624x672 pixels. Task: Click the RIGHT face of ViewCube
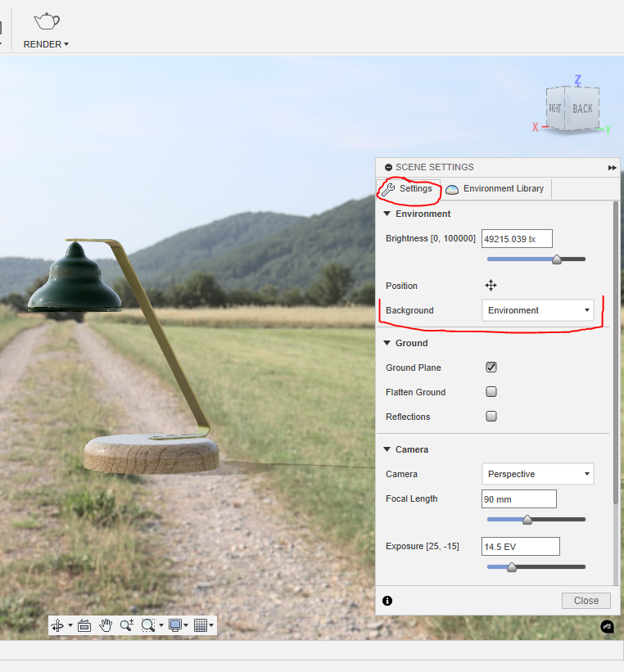[555, 108]
